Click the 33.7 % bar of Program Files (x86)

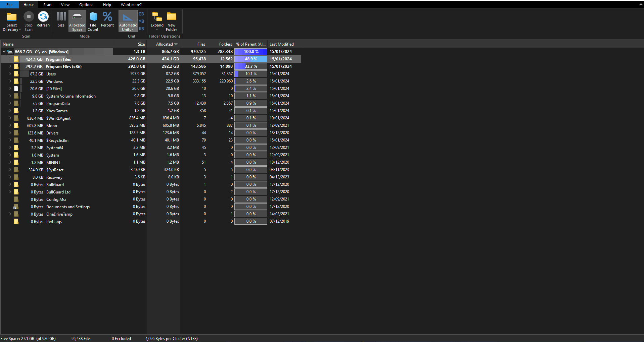point(251,66)
